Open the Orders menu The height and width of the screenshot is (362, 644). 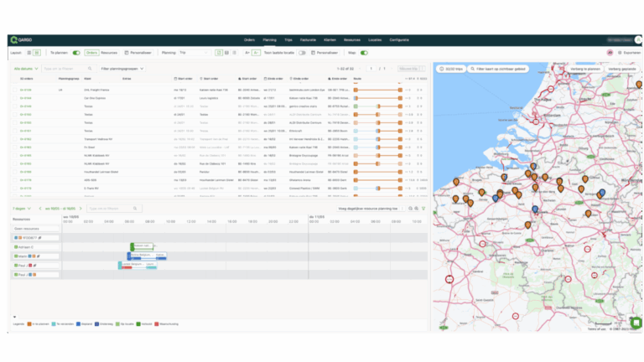pyautogui.click(x=249, y=40)
